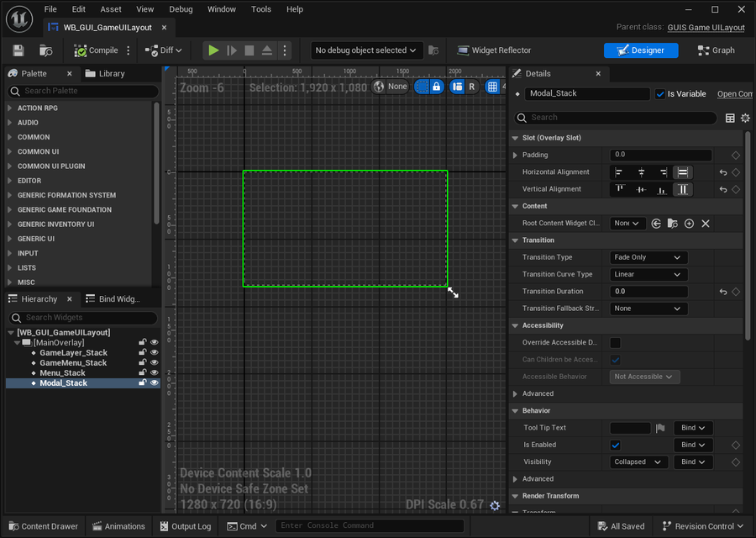Open property matrix table icon in Details
756x538 pixels.
[730, 118]
